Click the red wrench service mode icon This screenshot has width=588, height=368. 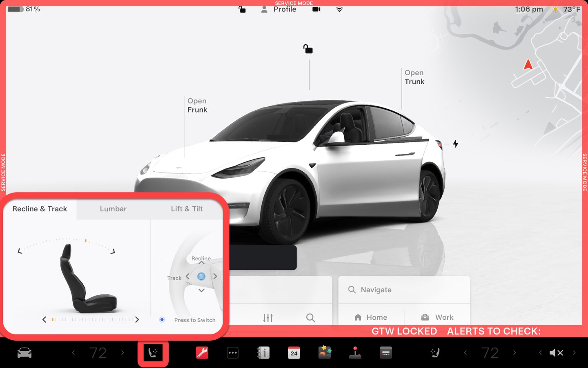pos(202,352)
